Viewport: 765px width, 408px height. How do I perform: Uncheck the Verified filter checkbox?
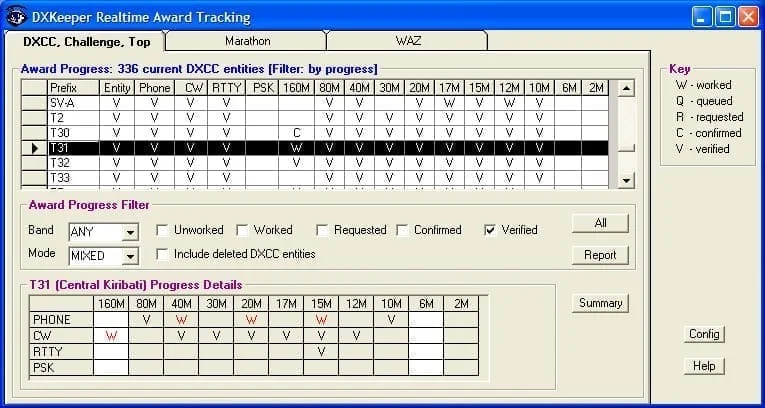[x=490, y=230]
